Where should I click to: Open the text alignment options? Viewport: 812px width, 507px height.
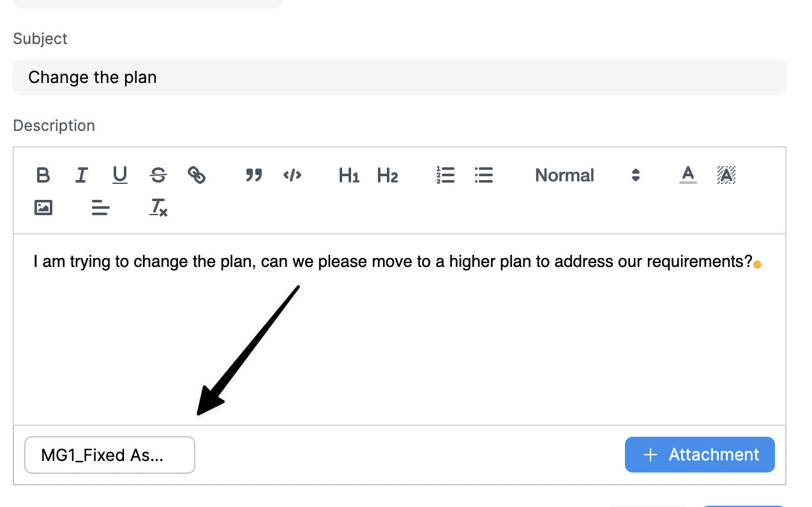[x=100, y=207]
